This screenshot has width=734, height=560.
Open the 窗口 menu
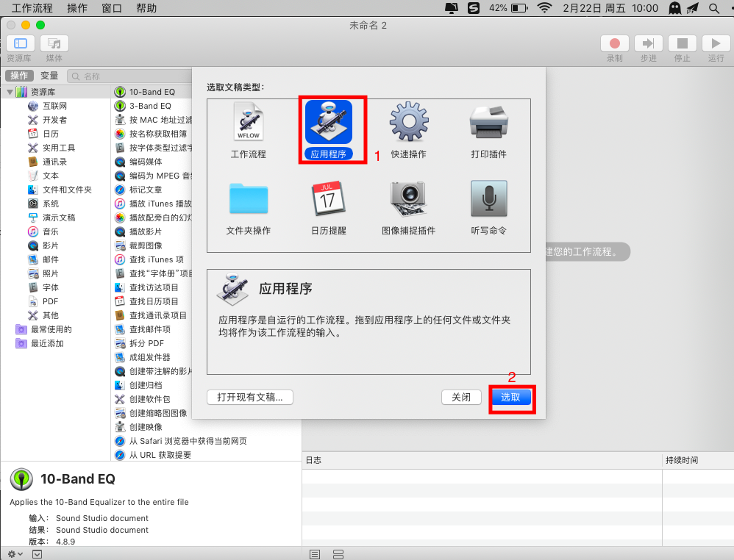click(112, 8)
